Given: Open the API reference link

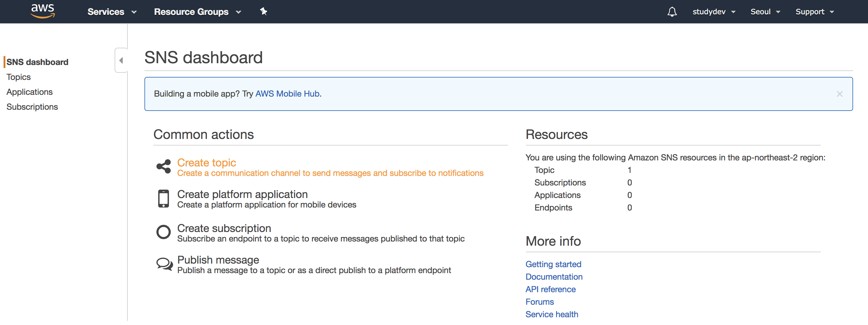Looking at the screenshot, I should pyautogui.click(x=551, y=289).
